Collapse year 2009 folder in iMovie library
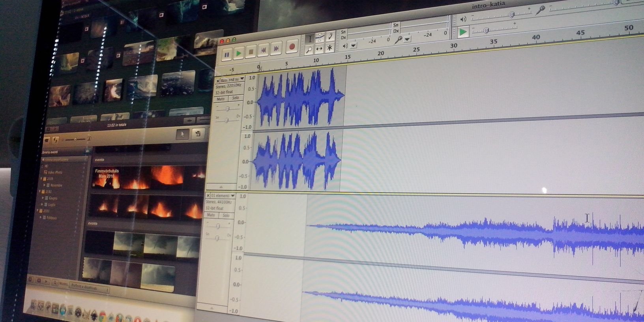The height and width of the screenshot is (322, 644). coord(41,178)
